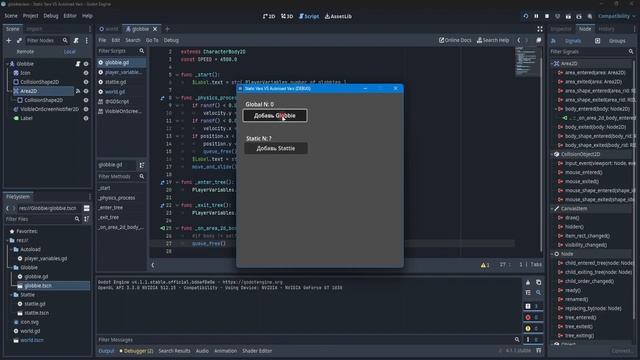Toggle error messages in the Output panel

[533, 317]
